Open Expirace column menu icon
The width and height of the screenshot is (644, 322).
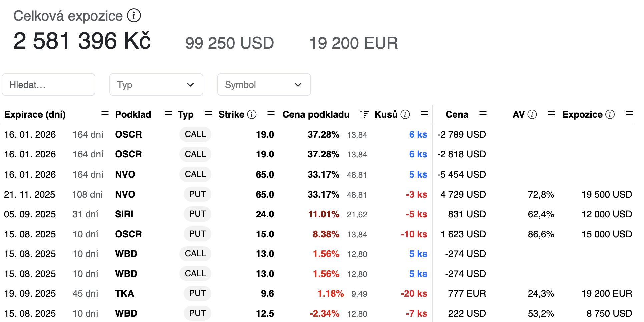(105, 115)
